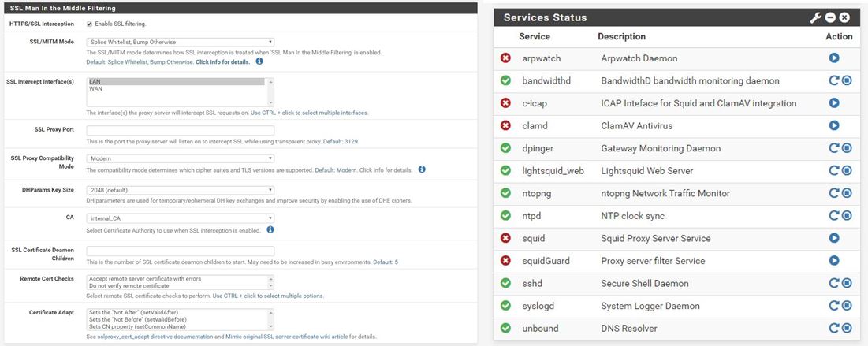Restart the unbound DNS Resolver service
Image resolution: width=868 pixels, height=346 pixels.
coord(833,328)
